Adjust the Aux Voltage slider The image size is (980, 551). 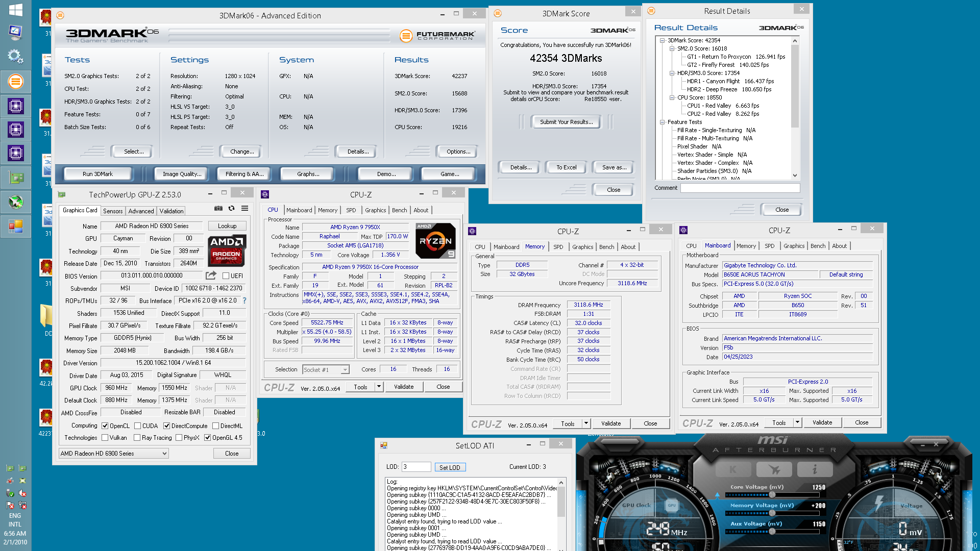tap(772, 531)
